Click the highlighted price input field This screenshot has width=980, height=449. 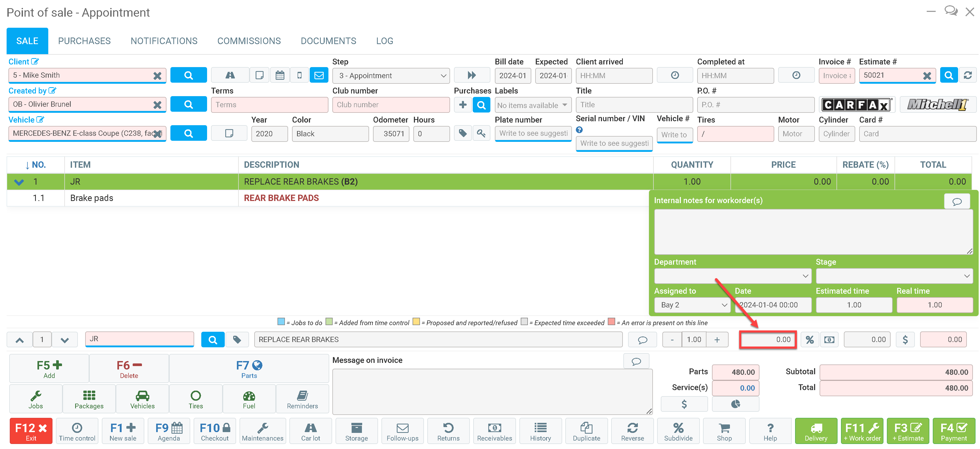[x=768, y=339]
